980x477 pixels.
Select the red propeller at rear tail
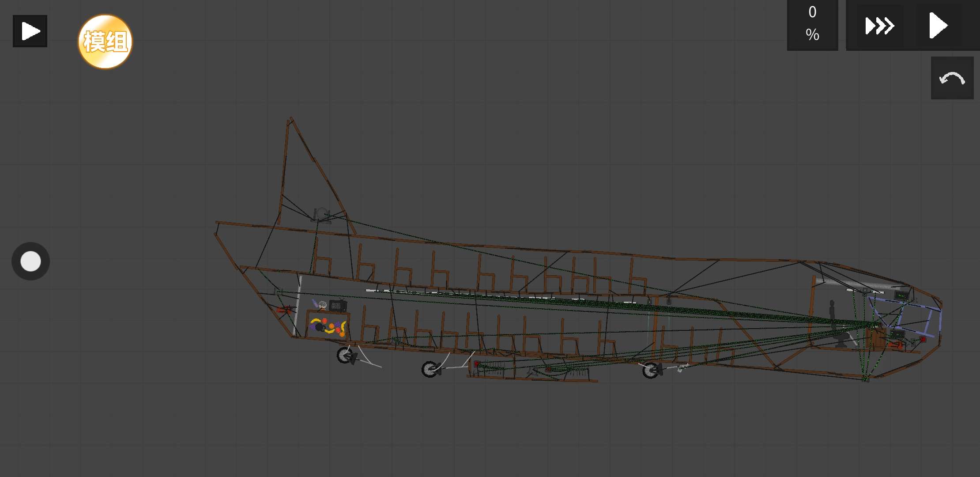284,310
